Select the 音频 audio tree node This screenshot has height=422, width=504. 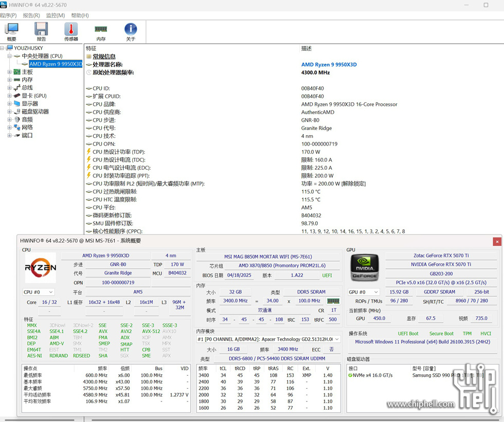pyautogui.click(x=27, y=119)
